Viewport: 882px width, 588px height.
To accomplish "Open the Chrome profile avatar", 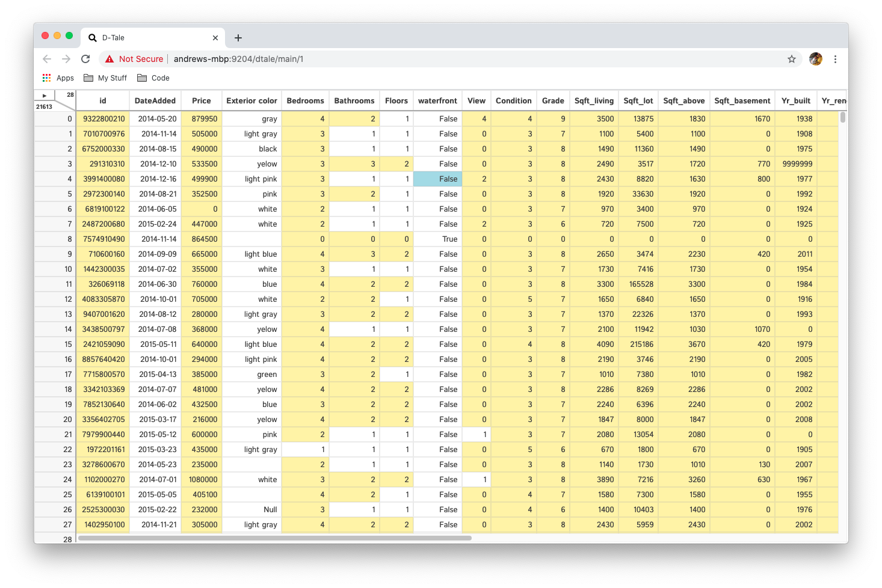I will [x=816, y=59].
